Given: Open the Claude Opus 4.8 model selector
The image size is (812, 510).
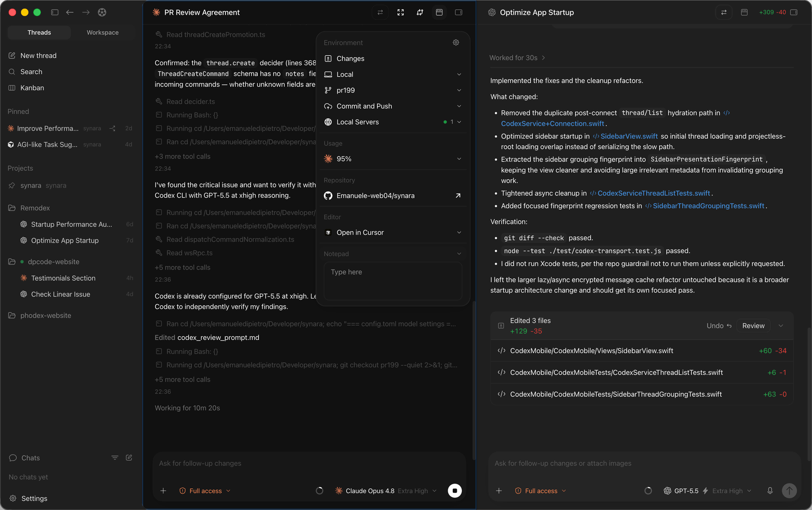Looking at the screenshot, I should (x=386, y=491).
